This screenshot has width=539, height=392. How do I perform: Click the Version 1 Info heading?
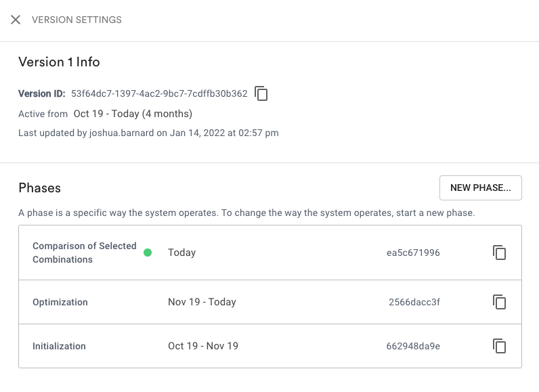pos(59,62)
